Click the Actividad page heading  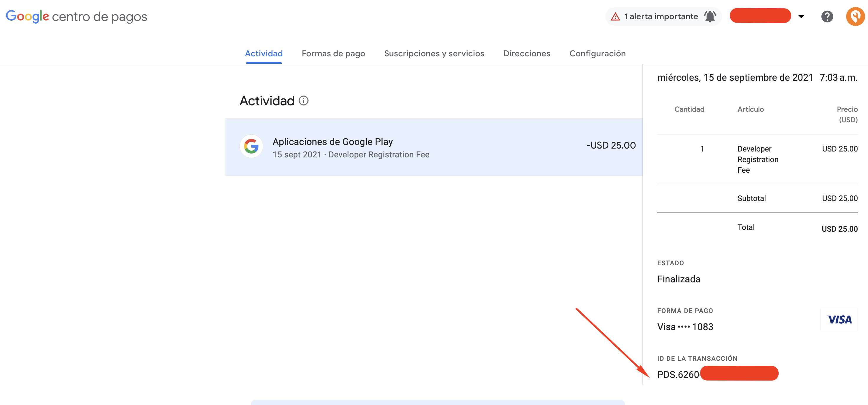267,101
